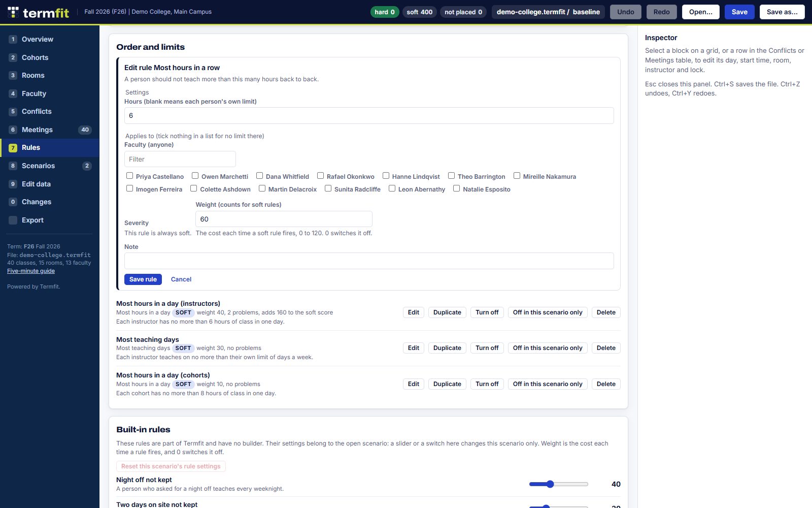Go to the Cohorts section
The image size is (812, 508).
coord(50,57)
